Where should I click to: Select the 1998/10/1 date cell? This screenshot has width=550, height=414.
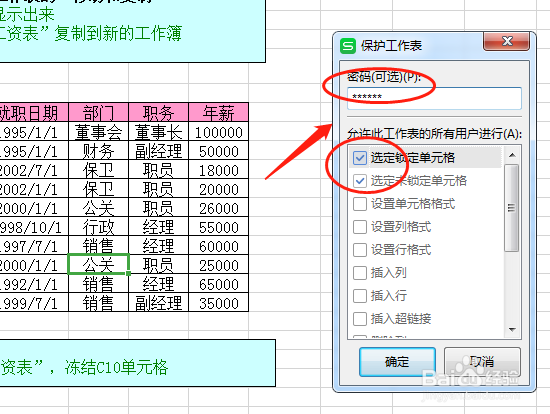pyautogui.click(x=34, y=226)
